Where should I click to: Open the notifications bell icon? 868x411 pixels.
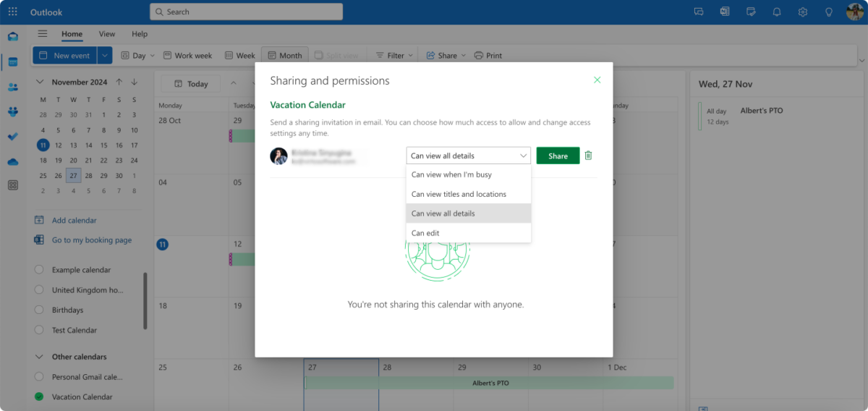(x=777, y=12)
